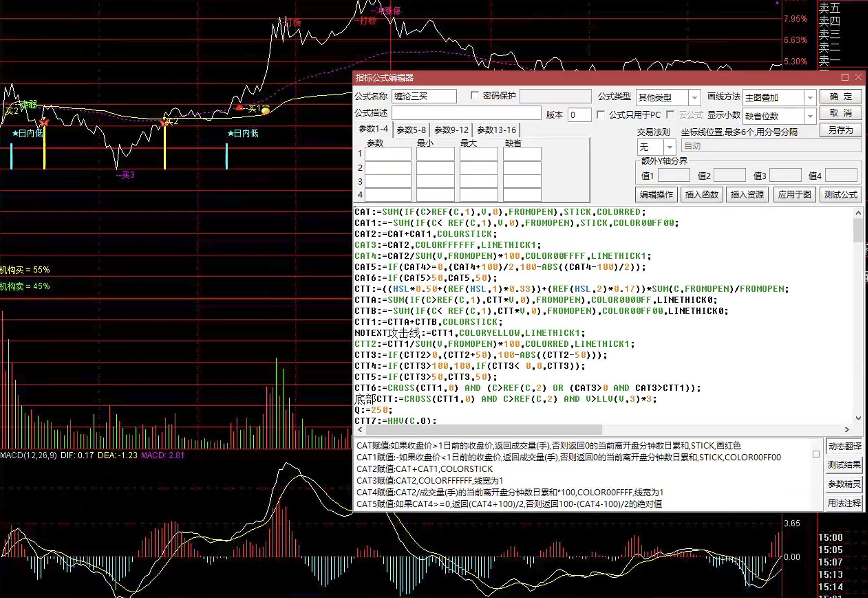Image resolution: width=868 pixels, height=598 pixels.
Task: Click row 4 缺省 field
Action: [522, 194]
